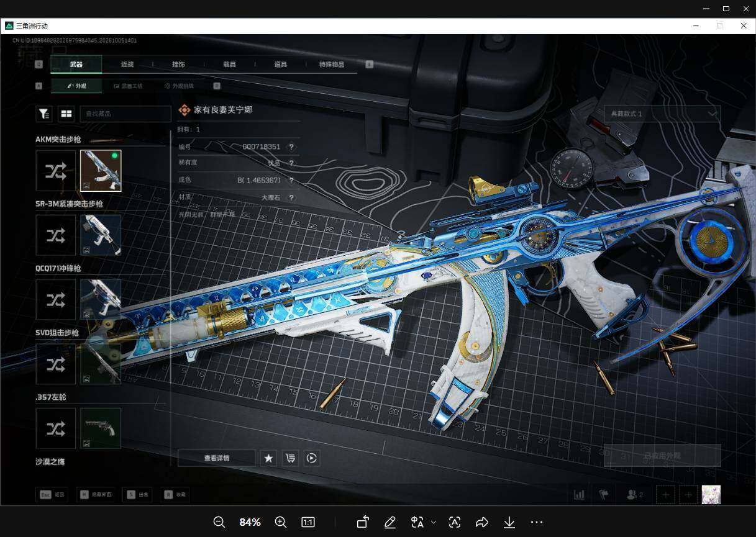The image size is (756, 537).
Task: Switch to the 载具 tab
Action: [229, 65]
